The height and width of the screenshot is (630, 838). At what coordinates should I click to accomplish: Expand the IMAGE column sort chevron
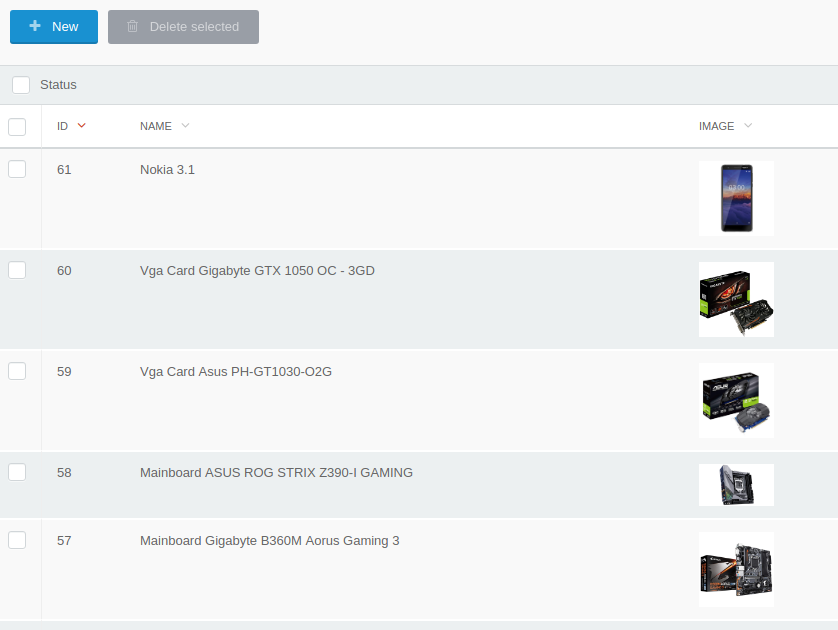[748, 126]
